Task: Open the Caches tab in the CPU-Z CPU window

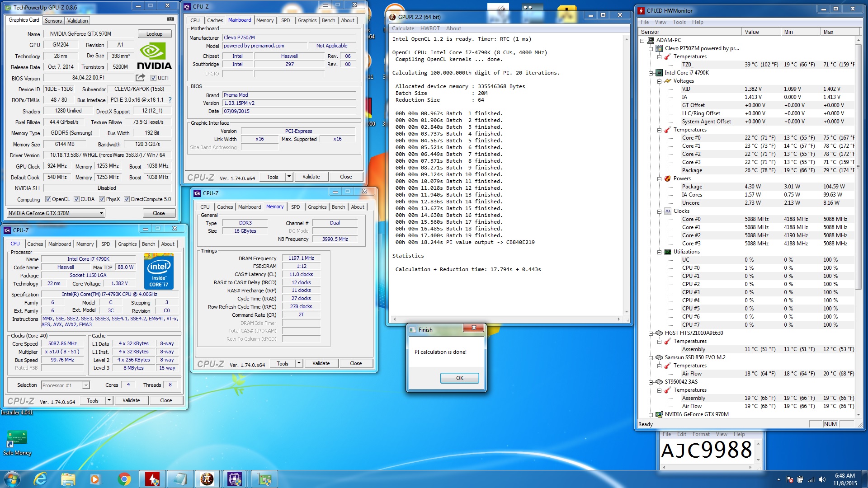Action: 35,244
